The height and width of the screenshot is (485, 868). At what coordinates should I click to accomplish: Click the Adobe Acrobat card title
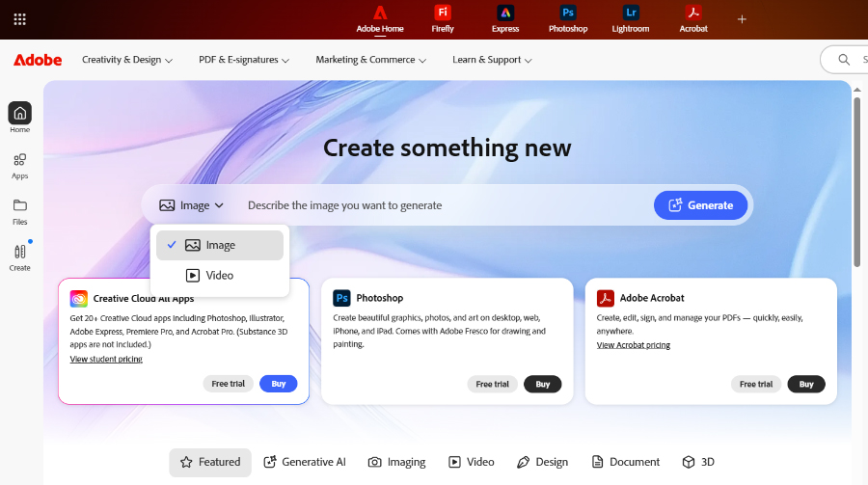pos(652,298)
